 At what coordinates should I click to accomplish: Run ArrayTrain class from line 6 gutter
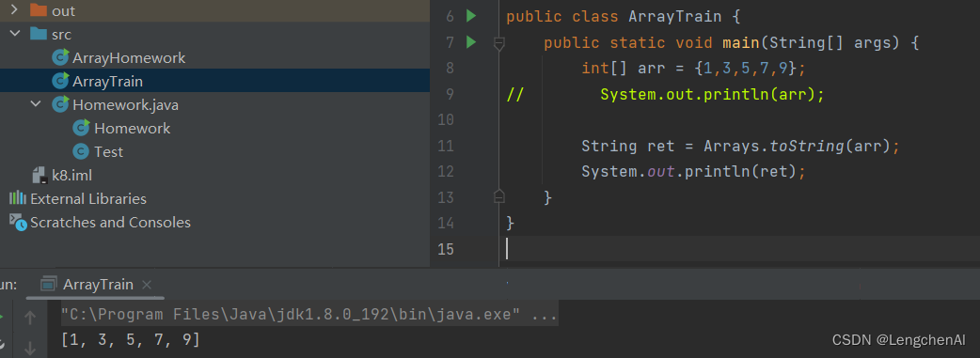[x=471, y=16]
